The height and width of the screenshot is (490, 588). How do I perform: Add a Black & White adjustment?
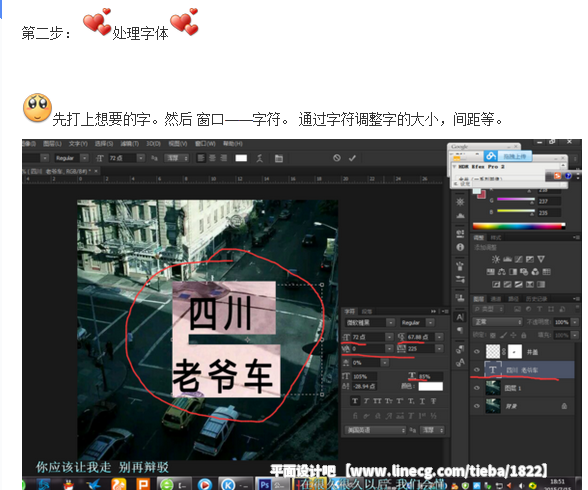coord(513,272)
